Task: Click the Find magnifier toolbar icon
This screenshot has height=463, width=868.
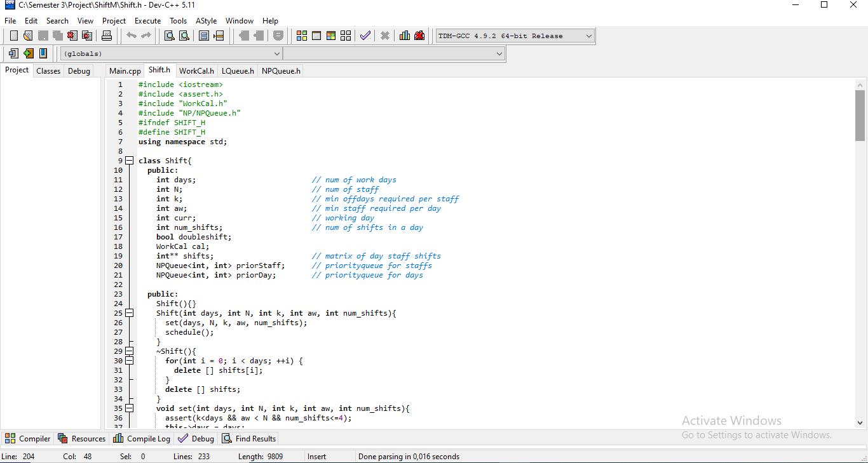Action: tap(170, 36)
